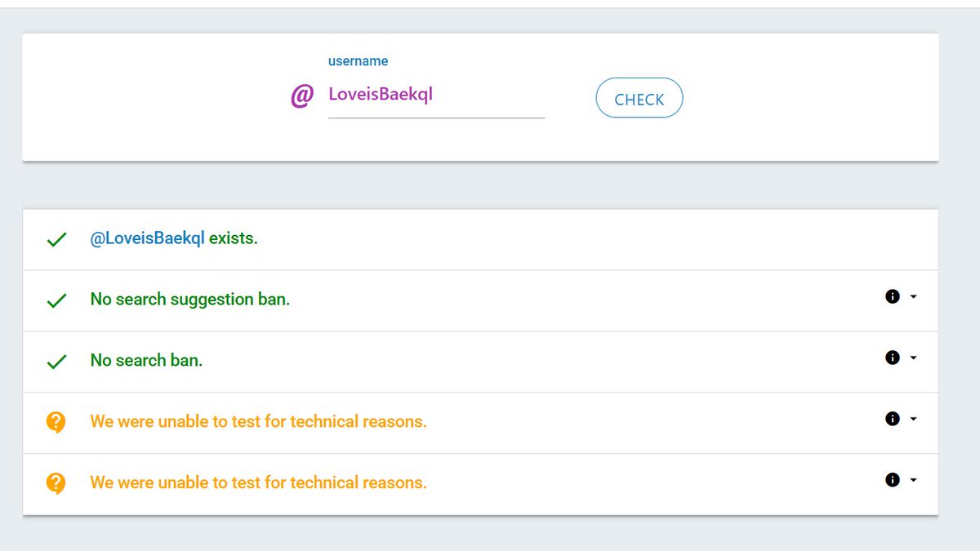Expand the dropdown arrow in the last row
This screenshot has width=980, height=551.
[913, 480]
